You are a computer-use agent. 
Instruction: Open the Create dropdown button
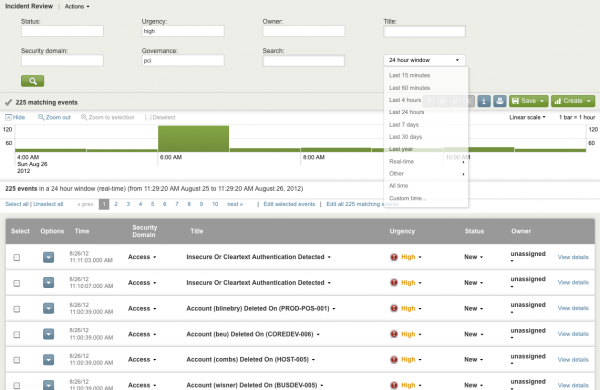coord(573,101)
